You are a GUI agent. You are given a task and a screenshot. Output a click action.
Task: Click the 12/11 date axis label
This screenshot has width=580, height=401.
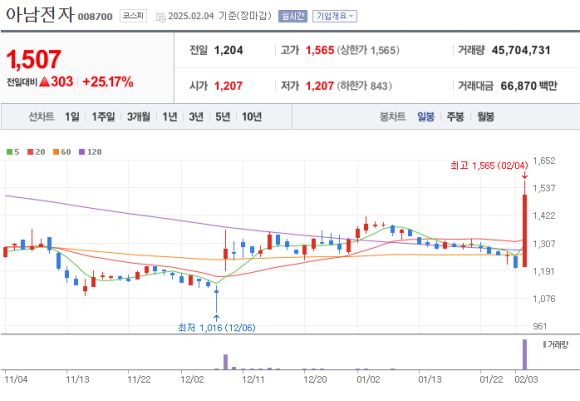(253, 379)
